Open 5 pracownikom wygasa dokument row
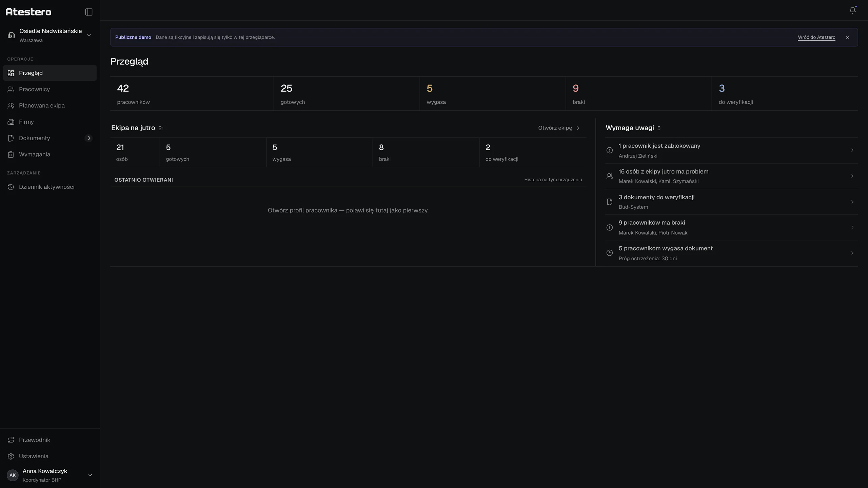The height and width of the screenshot is (488, 868). 731,253
